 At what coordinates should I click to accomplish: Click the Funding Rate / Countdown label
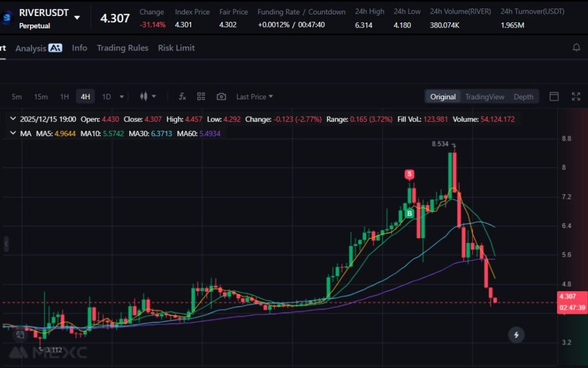[301, 11]
